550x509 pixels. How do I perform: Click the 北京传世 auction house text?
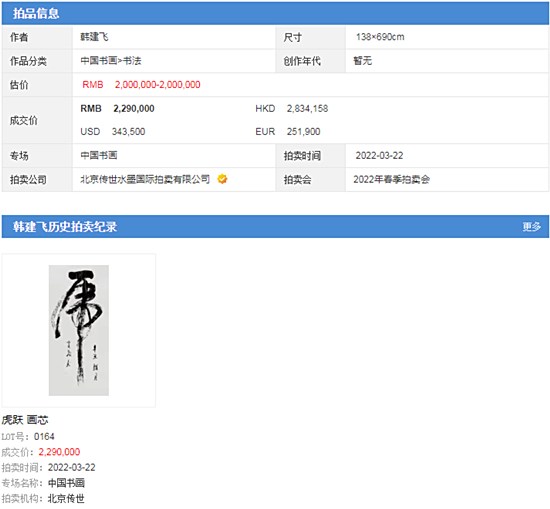click(66, 498)
